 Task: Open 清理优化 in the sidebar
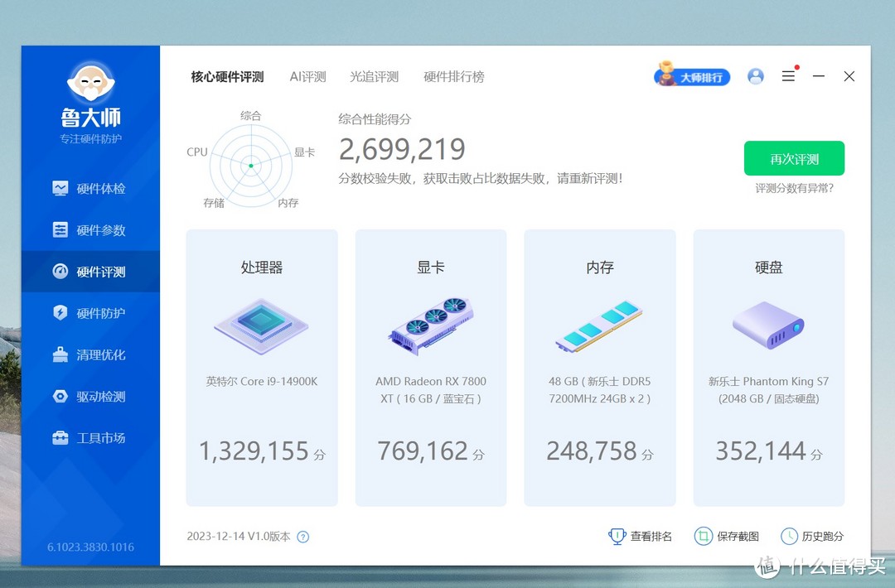click(90, 354)
